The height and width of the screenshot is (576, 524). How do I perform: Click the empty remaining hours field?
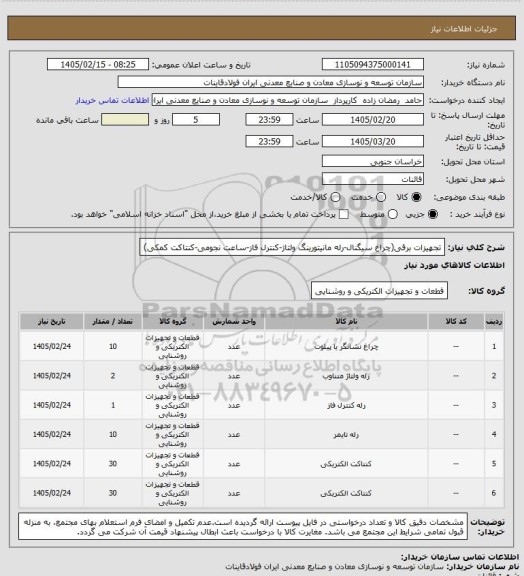pyautogui.click(x=125, y=120)
